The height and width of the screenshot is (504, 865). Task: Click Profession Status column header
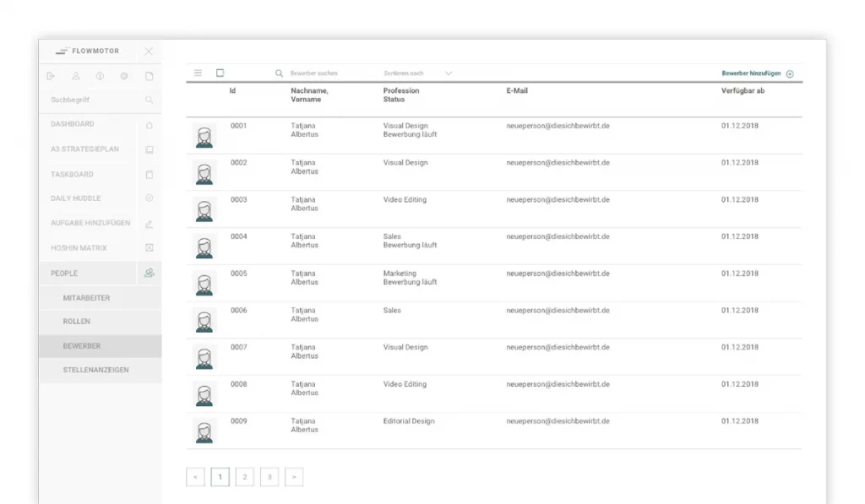tap(401, 95)
